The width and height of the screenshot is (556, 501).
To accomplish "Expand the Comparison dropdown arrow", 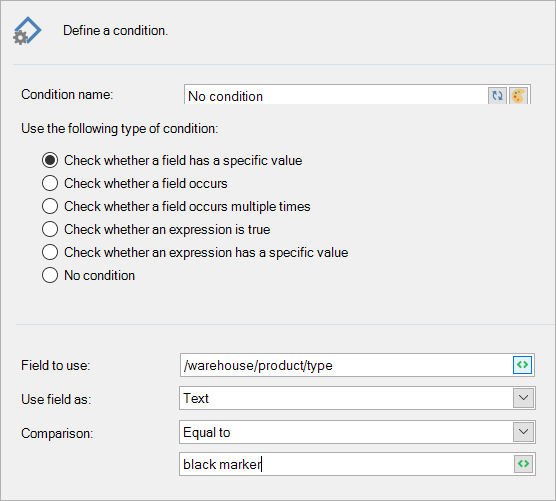I will coord(523,432).
